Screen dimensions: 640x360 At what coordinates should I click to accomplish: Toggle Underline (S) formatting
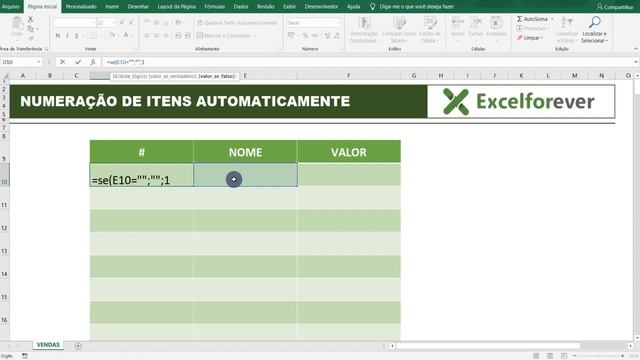[76, 36]
